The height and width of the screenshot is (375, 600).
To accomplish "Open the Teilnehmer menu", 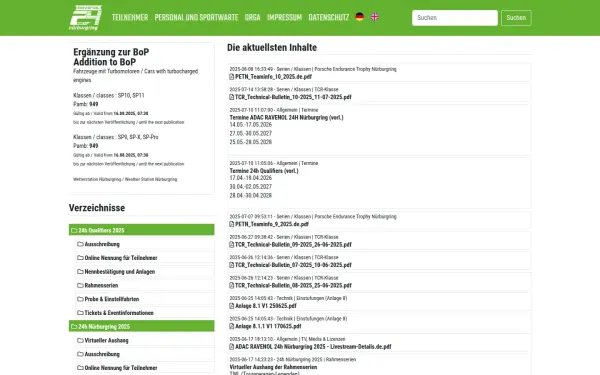I will click(130, 17).
